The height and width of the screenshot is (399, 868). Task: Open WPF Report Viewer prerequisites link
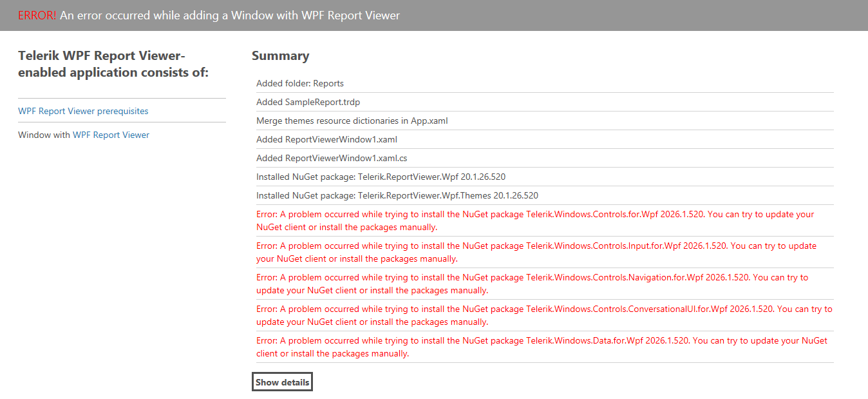pyautogui.click(x=83, y=111)
